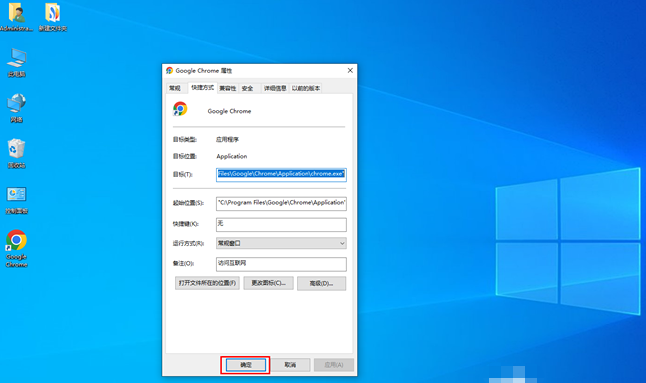Click the Chrome icon beside the shortcut name
646x383 pixels.
coord(180,109)
